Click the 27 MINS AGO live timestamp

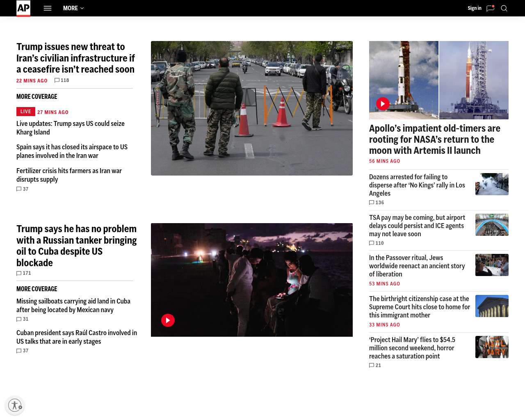tap(53, 112)
